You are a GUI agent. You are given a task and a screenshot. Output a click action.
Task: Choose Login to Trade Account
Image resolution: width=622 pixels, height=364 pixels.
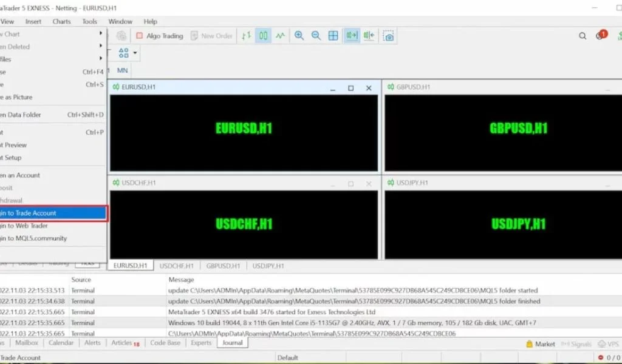click(x=53, y=213)
